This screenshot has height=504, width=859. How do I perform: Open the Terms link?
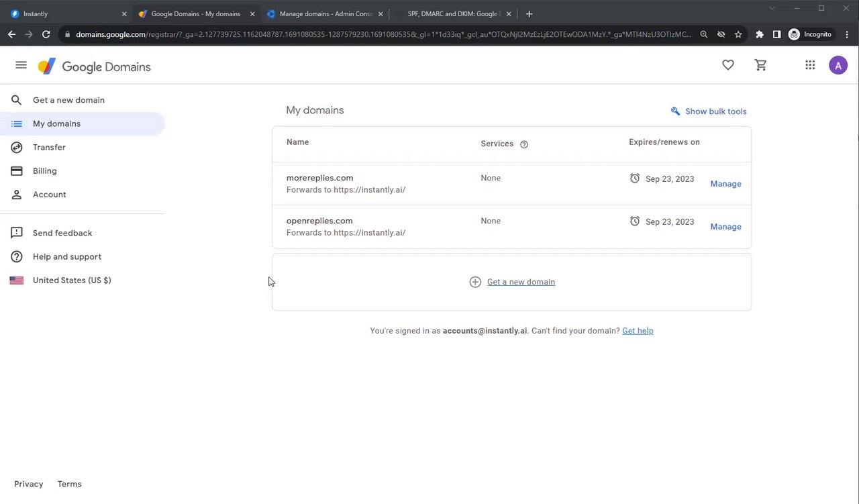[x=70, y=484]
